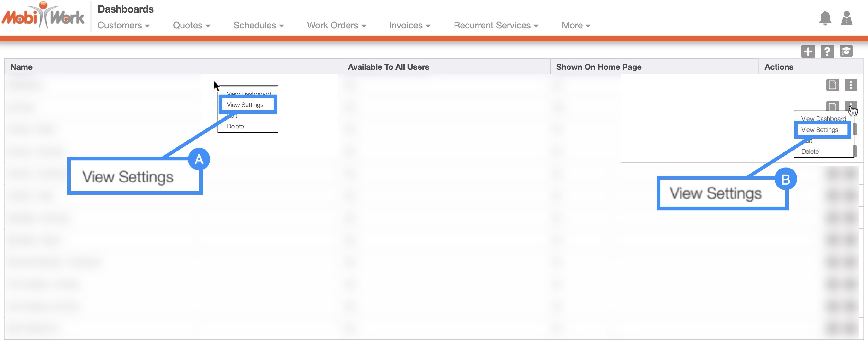This screenshot has width=868, height=344.
Task: Click Available To All Users header
Action: 388,67
